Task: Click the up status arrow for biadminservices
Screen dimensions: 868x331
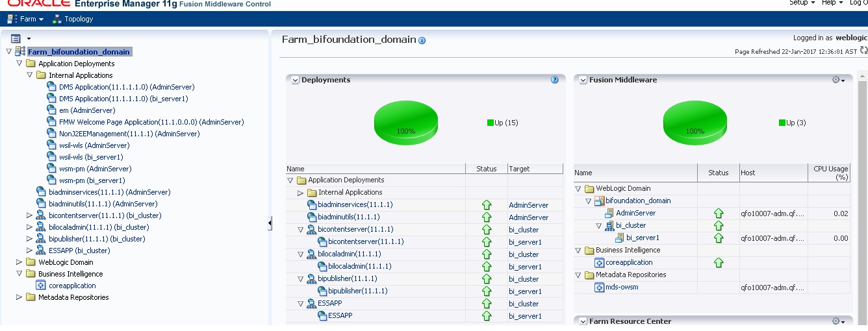Action: click(486, 205)
